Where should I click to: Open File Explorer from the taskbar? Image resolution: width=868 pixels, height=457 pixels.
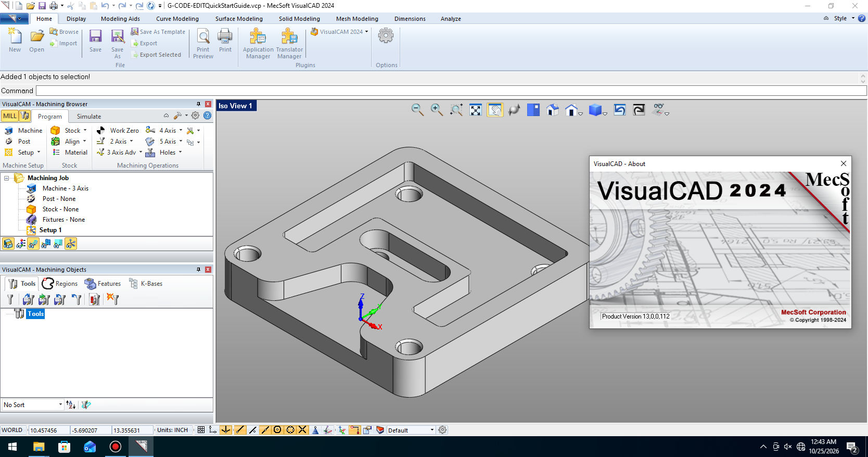(x=39, y=447)
